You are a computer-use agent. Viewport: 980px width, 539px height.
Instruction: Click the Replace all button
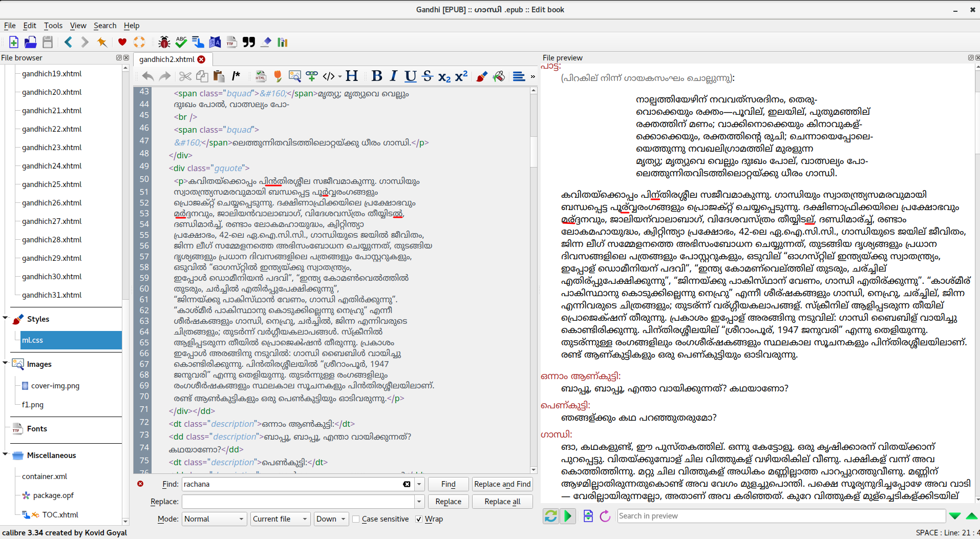pyautogui.click(x=502, y=502)
